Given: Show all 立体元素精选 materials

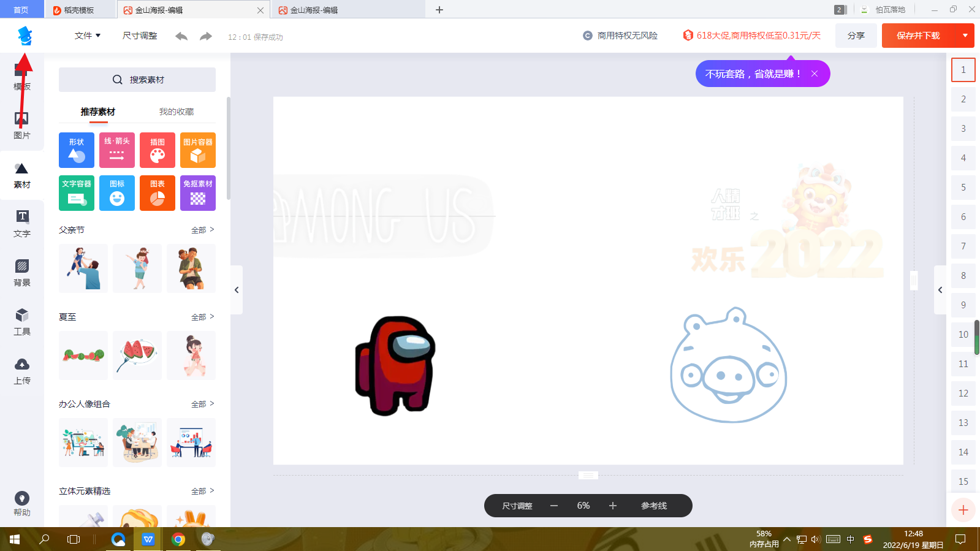Looking at the screenshot, I should (203, 491).
